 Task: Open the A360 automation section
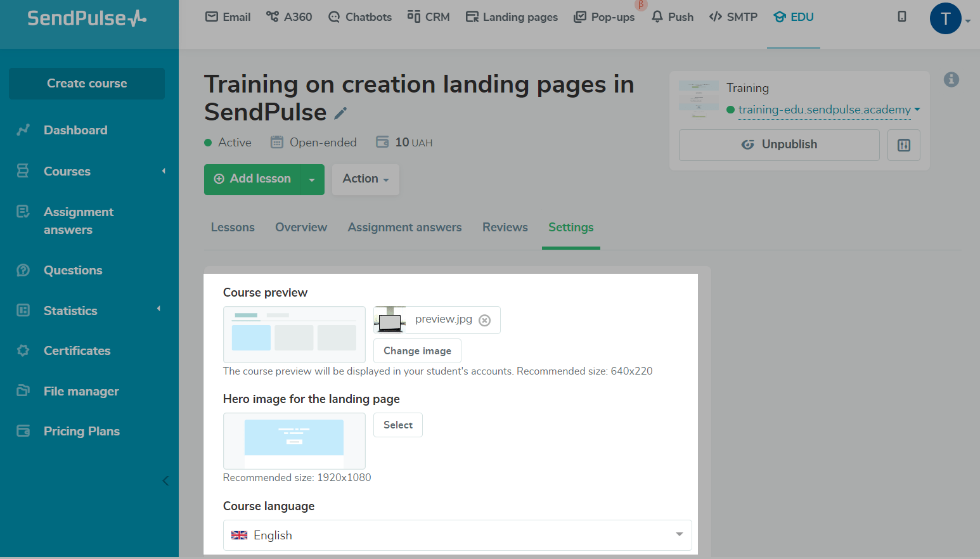click(289, 17)
